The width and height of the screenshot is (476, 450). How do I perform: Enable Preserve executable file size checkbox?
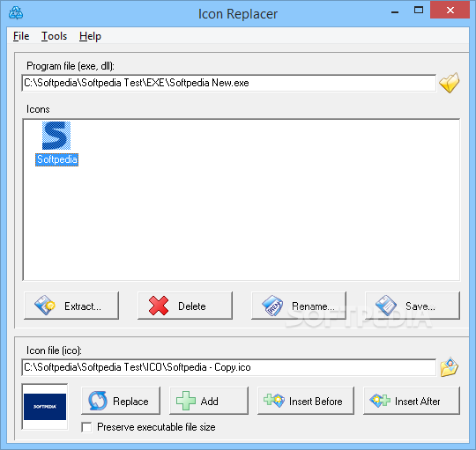click(x=86, y=427)
